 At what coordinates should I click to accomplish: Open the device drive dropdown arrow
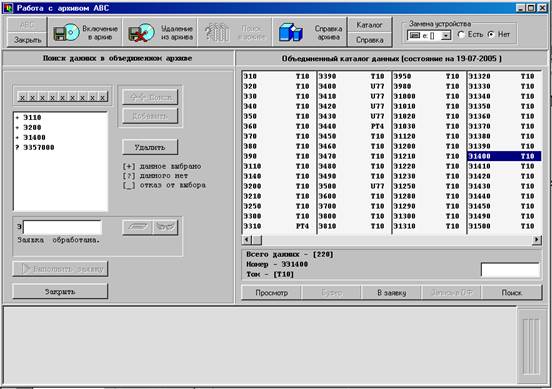tap(446, 36)
